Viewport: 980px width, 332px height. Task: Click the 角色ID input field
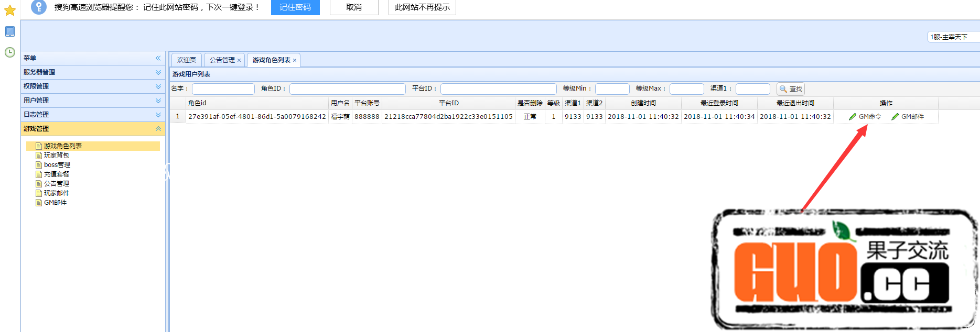click(347, 89)
